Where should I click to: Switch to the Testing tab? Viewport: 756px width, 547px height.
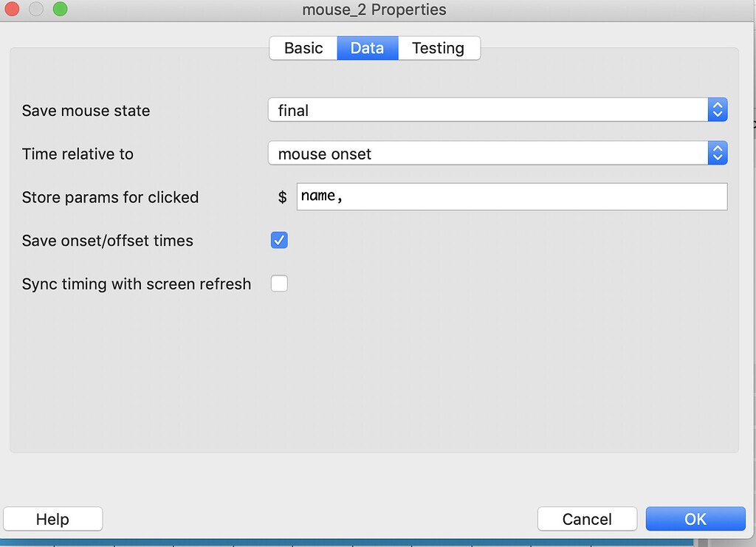coord(439,48)
